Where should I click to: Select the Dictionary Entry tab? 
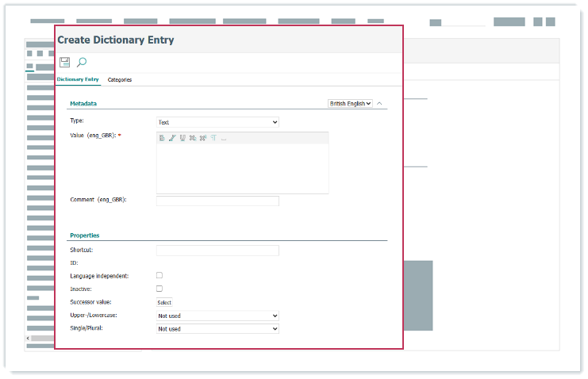coord(78,80)
